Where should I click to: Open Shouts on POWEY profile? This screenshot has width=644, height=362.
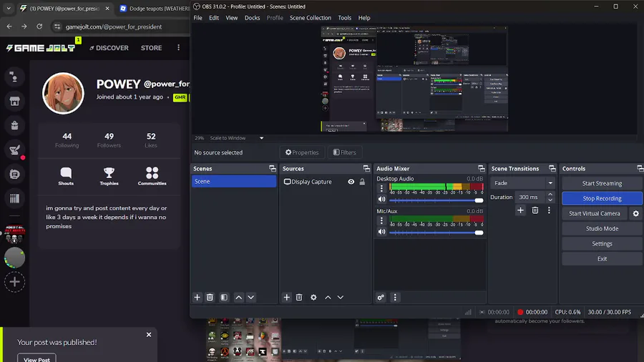coord(66,177)
